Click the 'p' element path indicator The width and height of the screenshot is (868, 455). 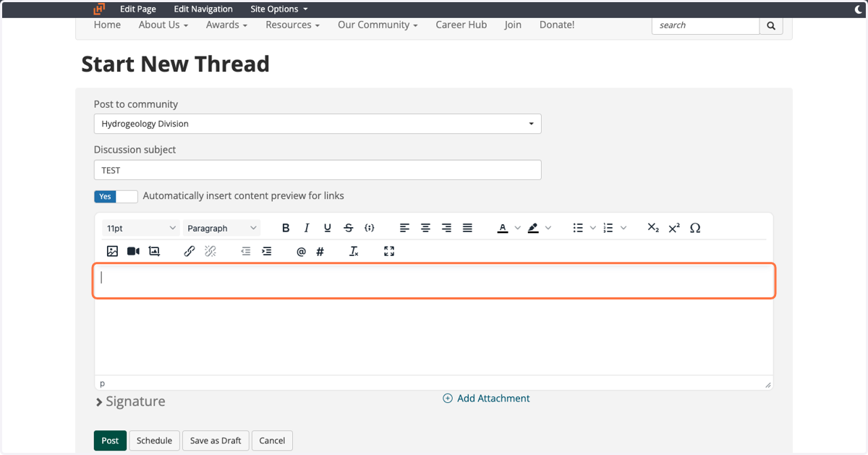point(102,383)
